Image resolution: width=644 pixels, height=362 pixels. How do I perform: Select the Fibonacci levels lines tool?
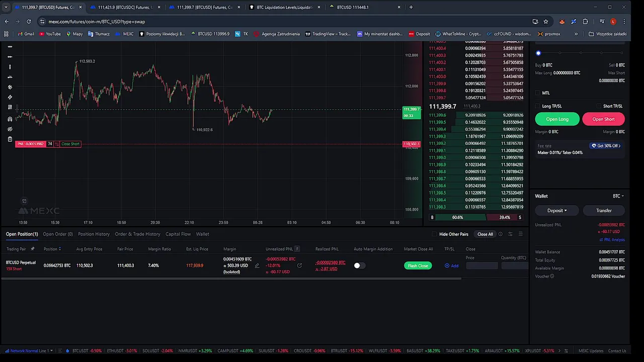(x=10, y=107)
